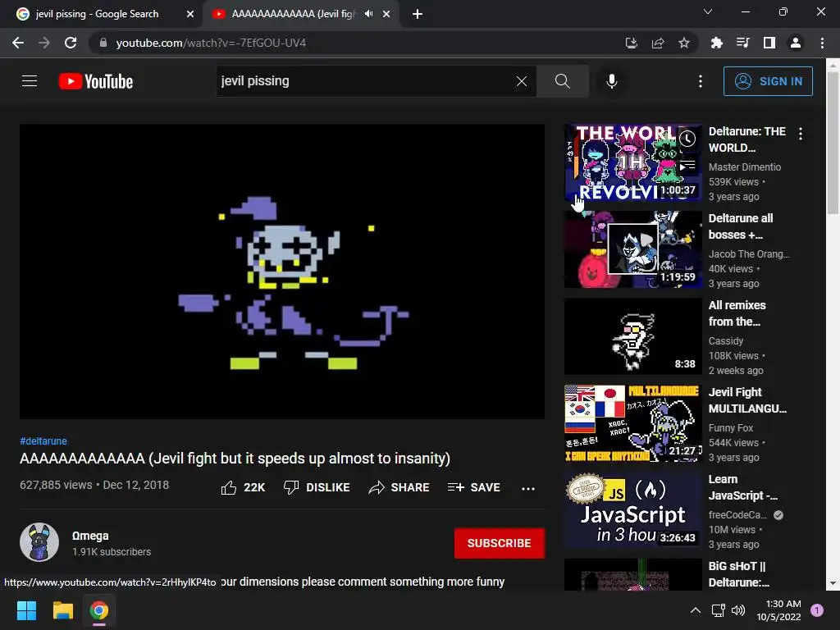Toggle the Chrome side panel

pyautogui.click(x=769, y=43)
